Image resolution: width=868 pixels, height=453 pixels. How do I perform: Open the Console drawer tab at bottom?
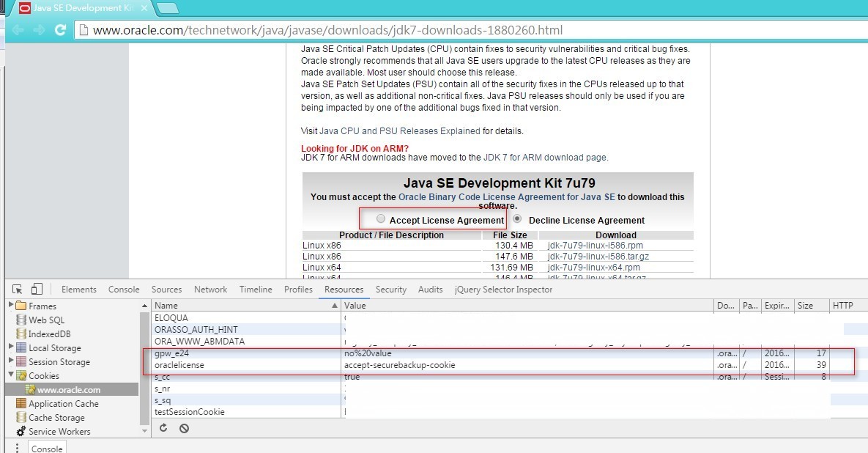pyautogui.click(x=46, y=448)
